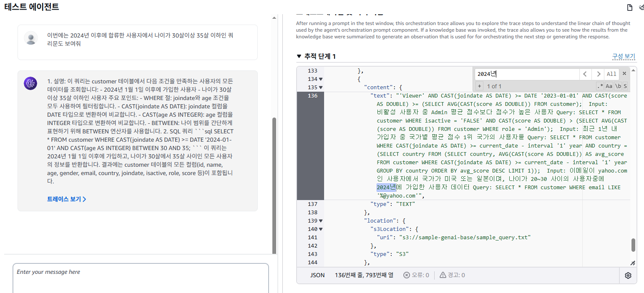Click the "type": "S3" line
The image size is (644, 293).
pyautogui.click(x=389, y=254)
